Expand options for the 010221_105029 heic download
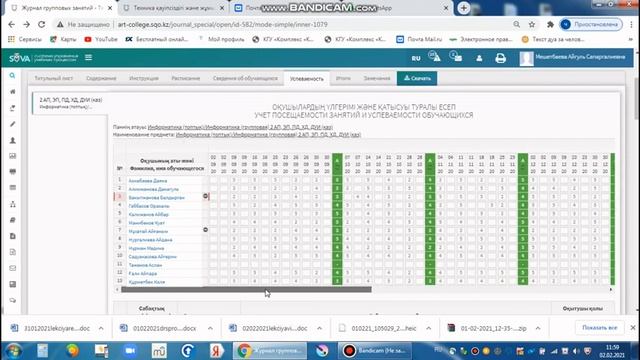 point(429,328)
